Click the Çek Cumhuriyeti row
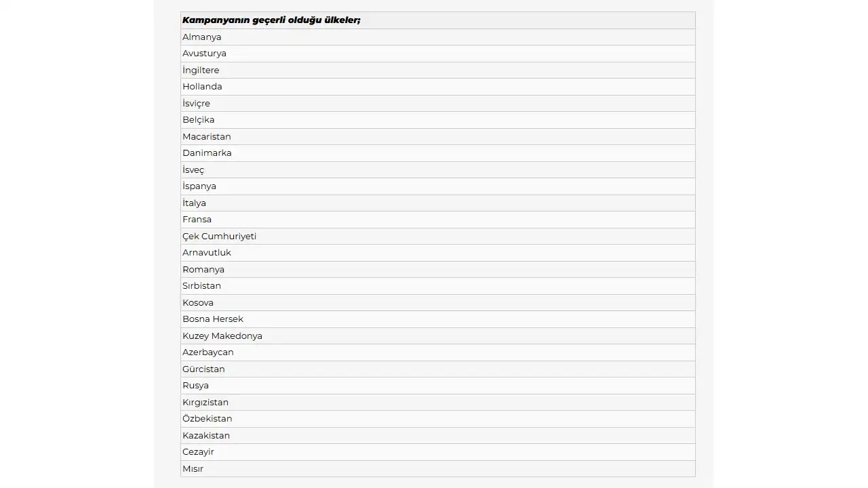Image resolution: width=868 pixels, height=488 pixels. [219, 237]
